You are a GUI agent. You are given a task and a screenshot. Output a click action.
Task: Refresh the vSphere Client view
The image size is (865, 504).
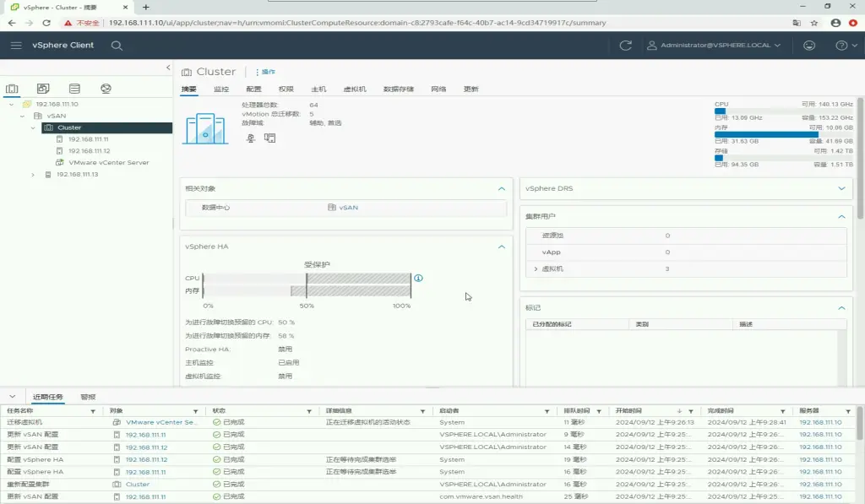(x=625, y=45)
